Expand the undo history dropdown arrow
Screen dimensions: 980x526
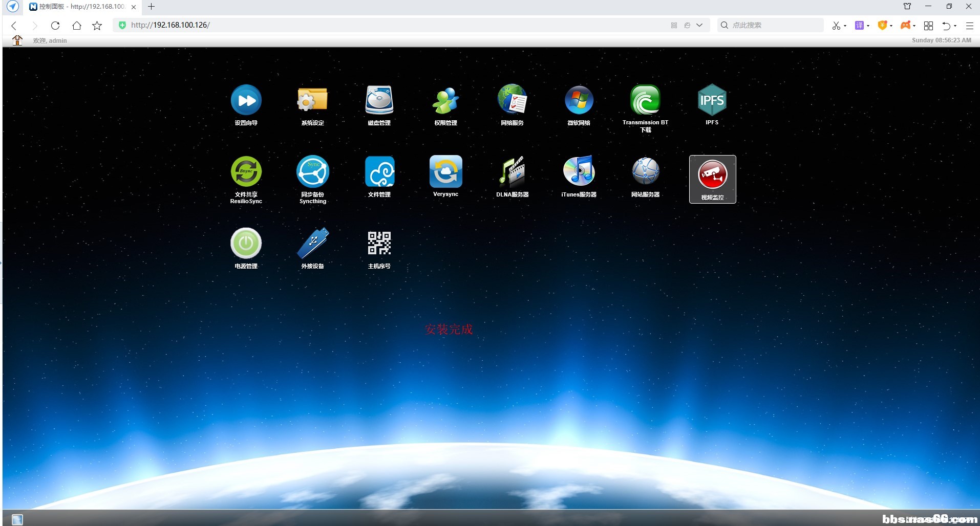point(955,26)
